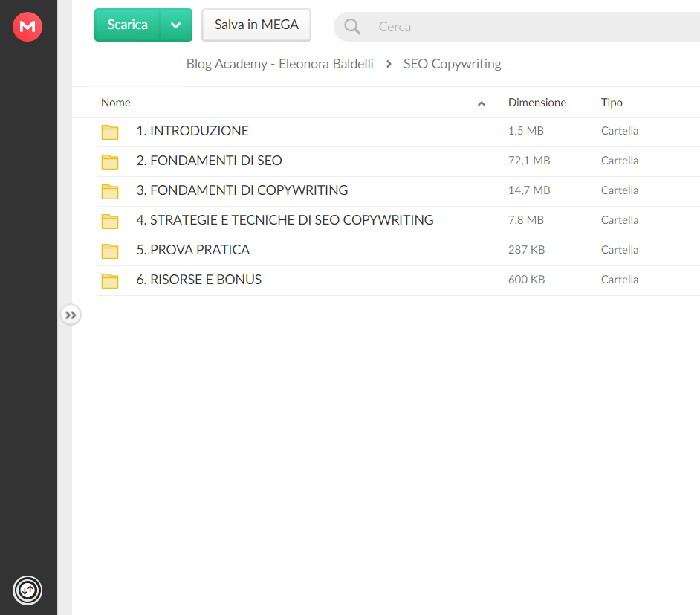The height and width of the screenshot is (615, 700).
Task: Go to Blog Academy - Eleonora Baldelli breadcrumb
Action: pyautogui.click(x=279, y=64)
